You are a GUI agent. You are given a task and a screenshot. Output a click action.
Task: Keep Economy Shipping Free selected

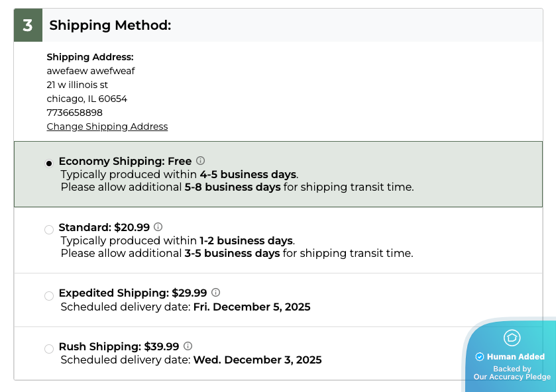click(49, 163)
